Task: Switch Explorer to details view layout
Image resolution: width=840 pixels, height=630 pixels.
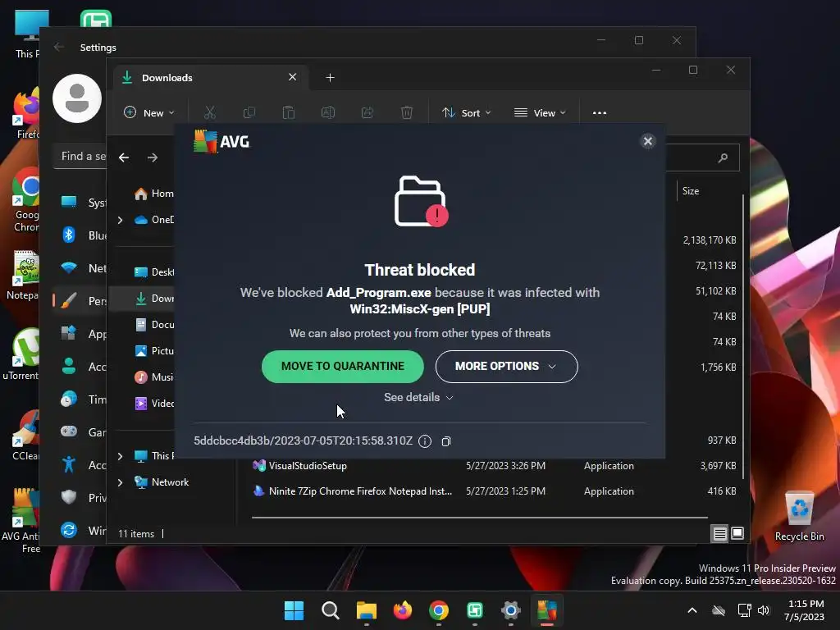Action: [x=719, y=533]
